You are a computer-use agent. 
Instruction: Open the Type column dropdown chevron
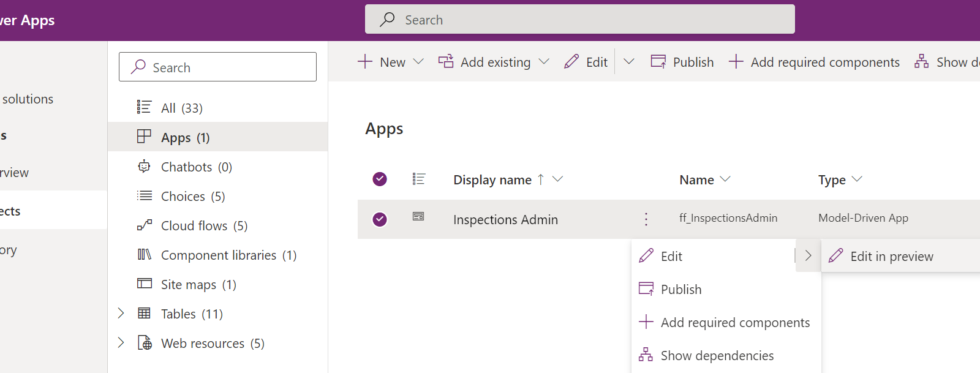coord(857,179)
